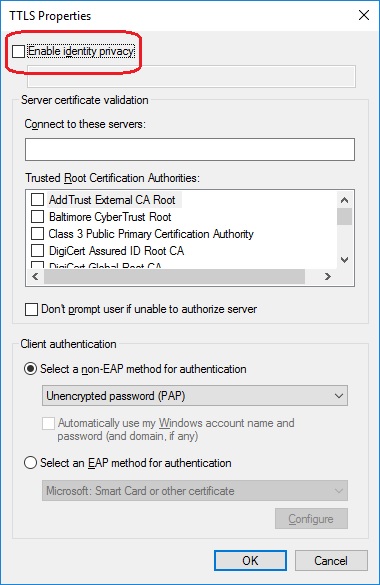Viewport: 380px width, 585px height.
Task: Enable the identity privacy checkbox
Action: (18, 51)
